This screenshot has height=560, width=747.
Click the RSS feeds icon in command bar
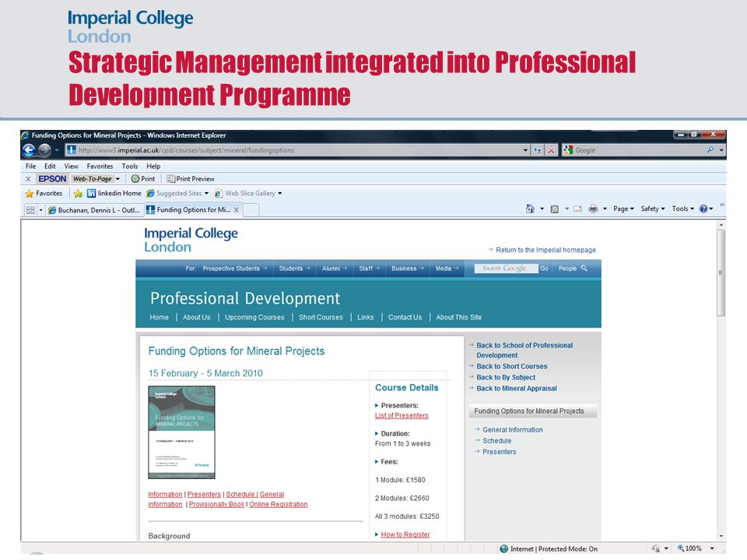(x=555, y=209)
